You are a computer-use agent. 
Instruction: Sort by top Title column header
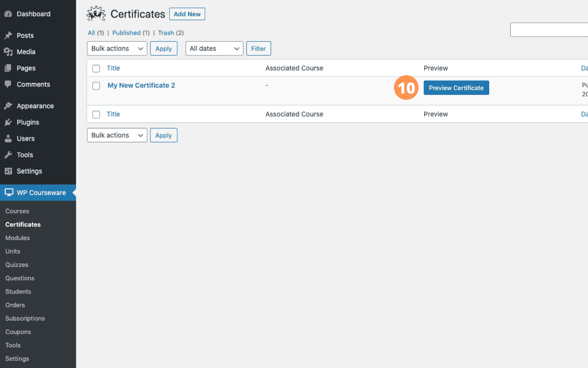tap(114, 68)
